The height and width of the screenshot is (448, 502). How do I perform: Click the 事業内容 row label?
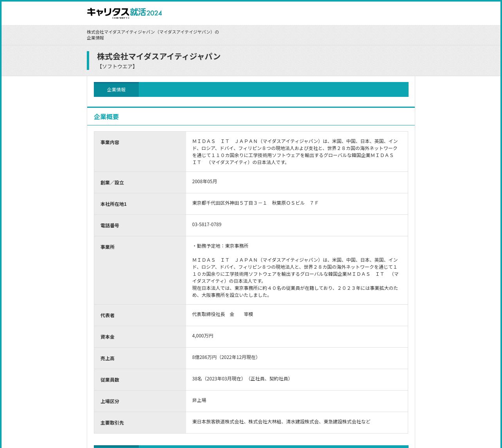110,143
